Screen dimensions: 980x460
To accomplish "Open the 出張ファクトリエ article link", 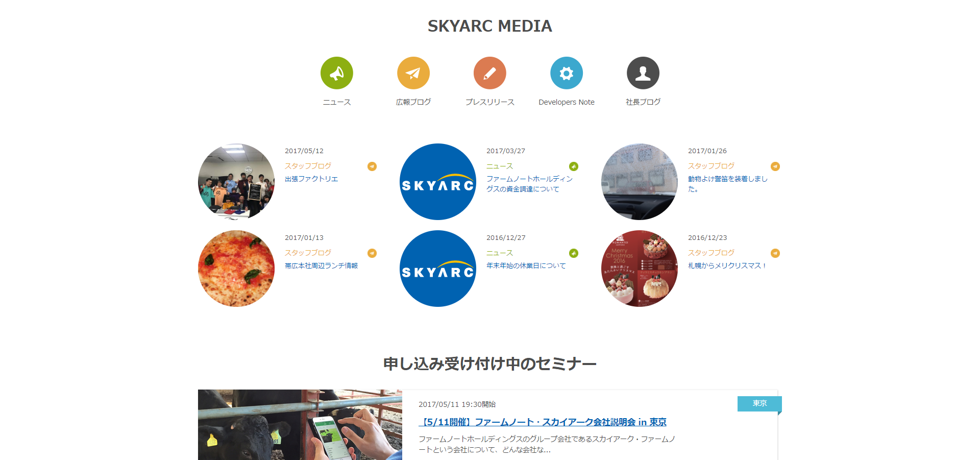I will (x=311, y=179).
